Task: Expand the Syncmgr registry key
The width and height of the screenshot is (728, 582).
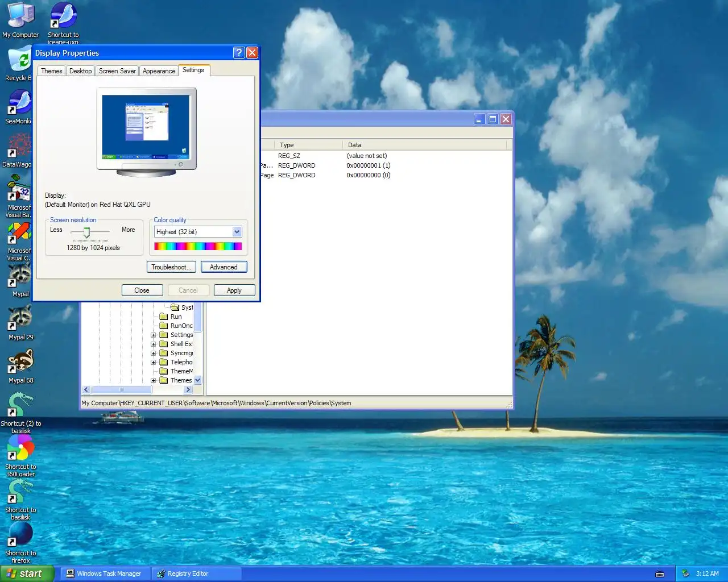Action: point(153,353)
